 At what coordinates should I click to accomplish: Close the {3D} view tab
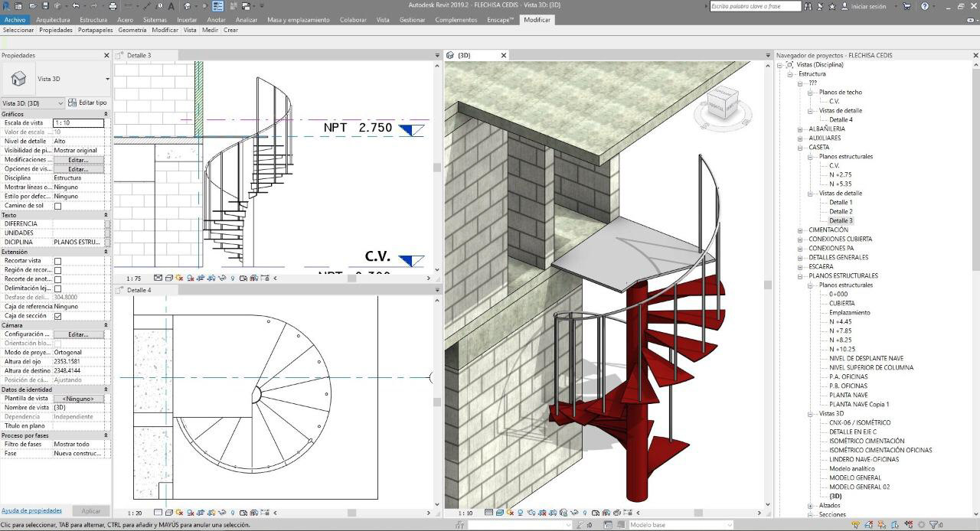504,55
